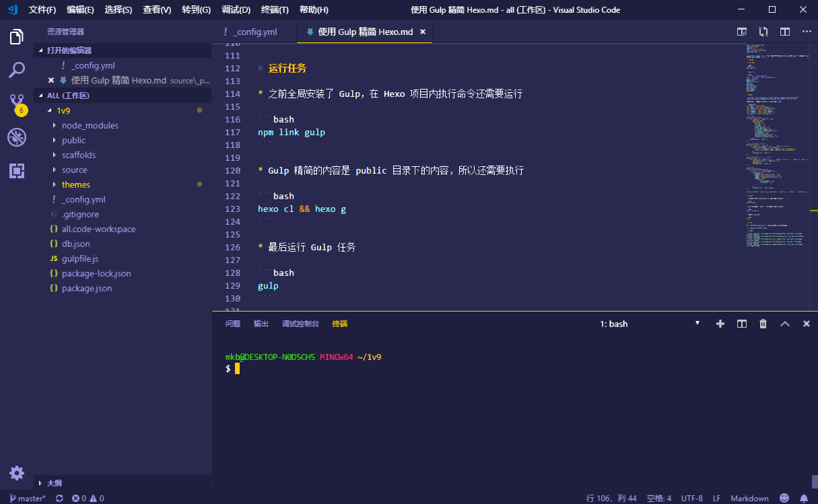Expand the source folder

click(123, 170)
